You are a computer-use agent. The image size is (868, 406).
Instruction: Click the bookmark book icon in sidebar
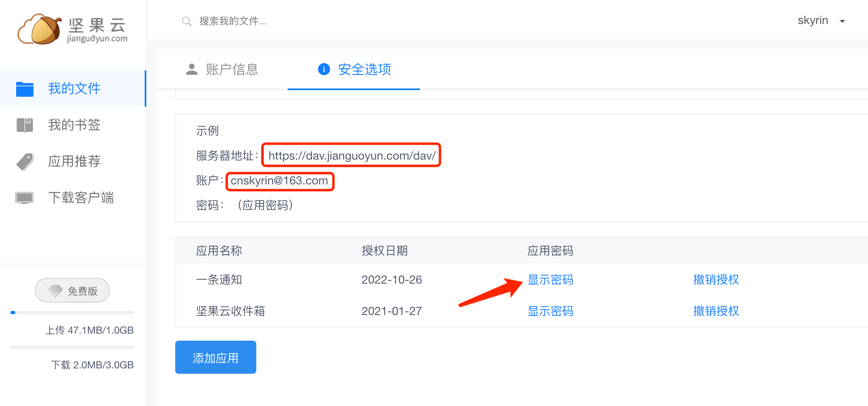coord(25,125)
